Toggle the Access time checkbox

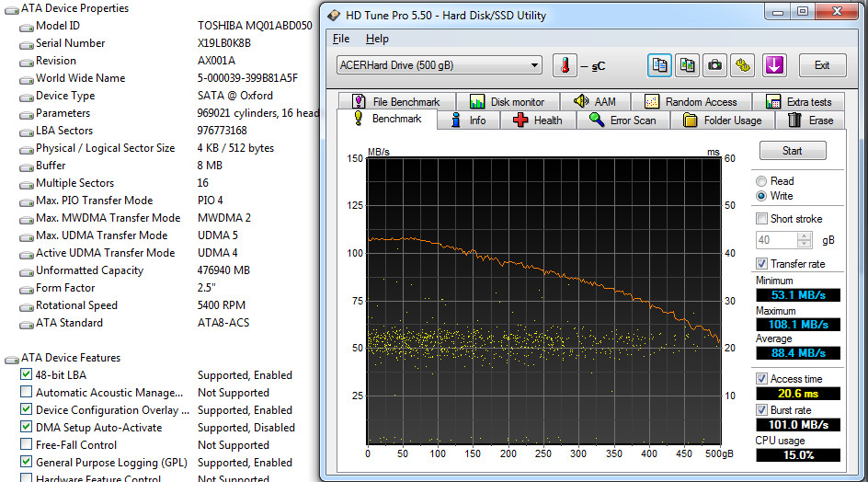761,379
